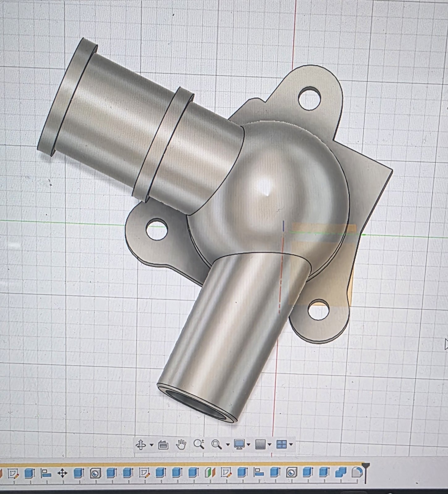This screenshot has width=448, height=494.
Task: Select the extrude feature right of Move
Action: pyautogui.click(x=79, y=473)
